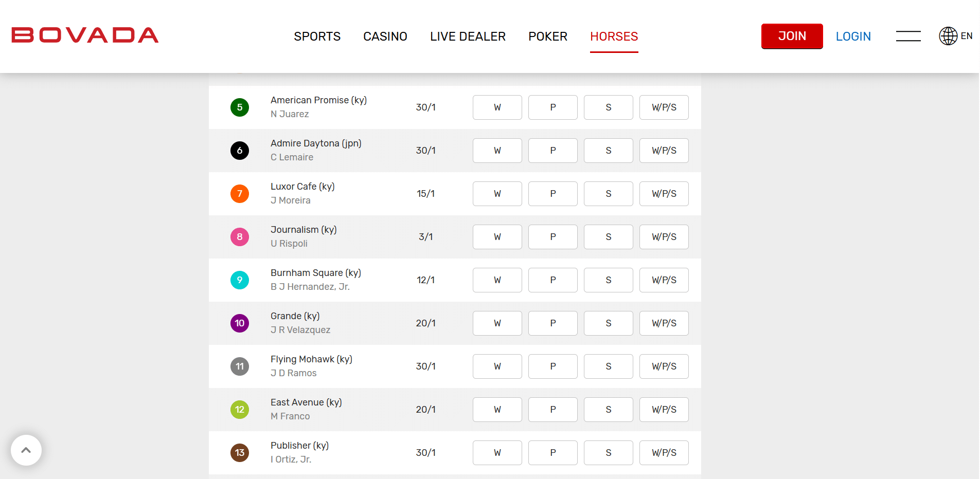Select W/P/S for Grande

(664, 323)
